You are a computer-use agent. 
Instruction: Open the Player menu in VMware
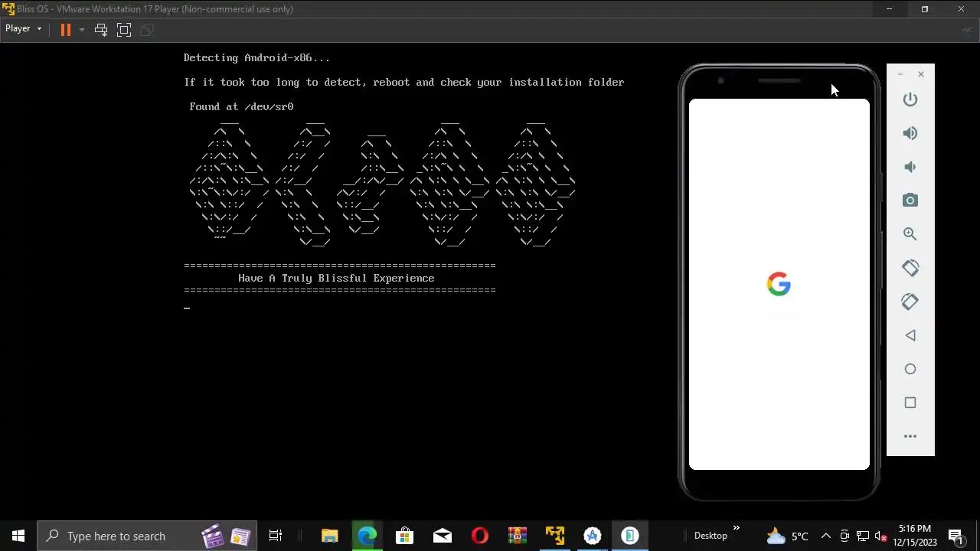point(23,29)
